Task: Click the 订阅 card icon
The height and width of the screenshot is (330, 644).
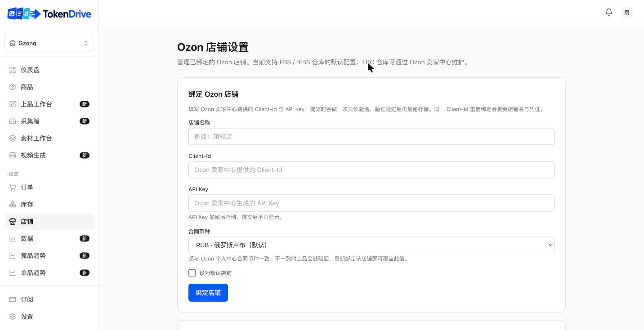Action: pyautogui.click(x=13, y=299)
